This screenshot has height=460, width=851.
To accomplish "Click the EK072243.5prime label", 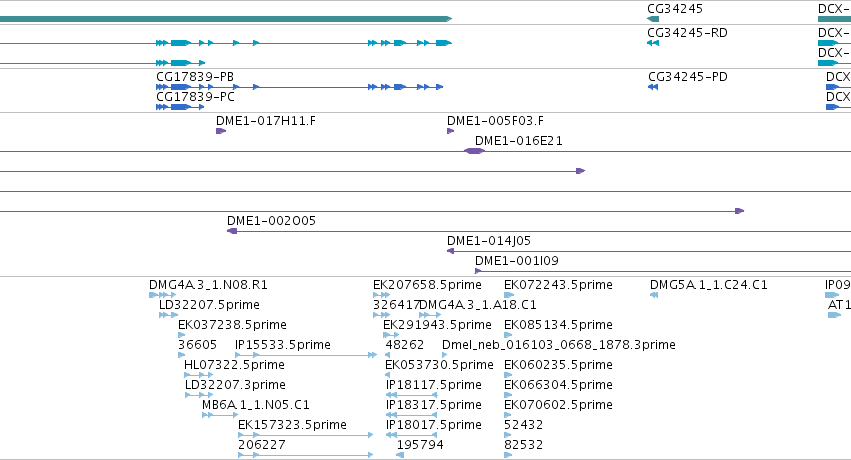I will point(558,285).
